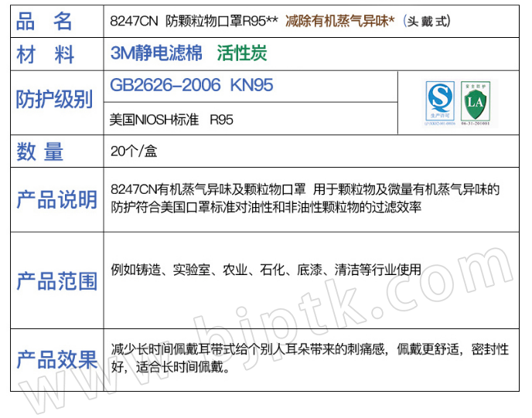Select the 防护级别 row label
Screen dimensions: 532x418
point(54,100)
